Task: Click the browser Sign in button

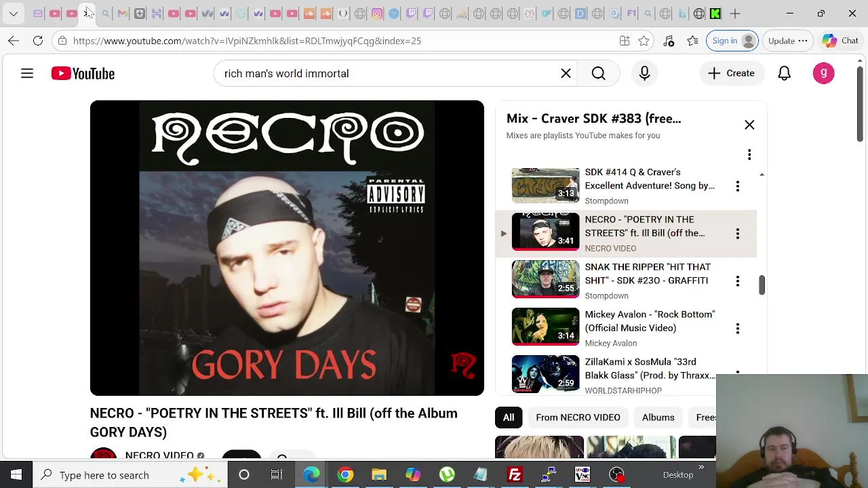Action: click(x=732, y=41)
